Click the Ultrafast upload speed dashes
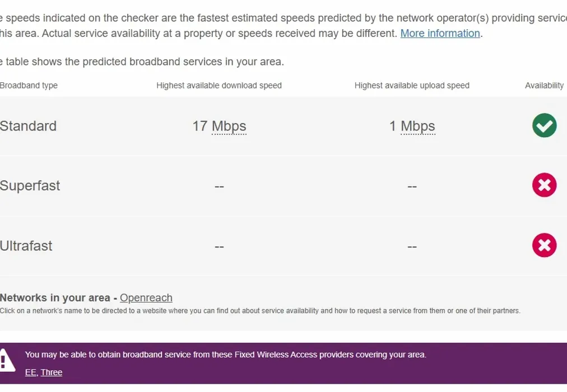This screenshot has width=567, height=392. coord(412,246)
